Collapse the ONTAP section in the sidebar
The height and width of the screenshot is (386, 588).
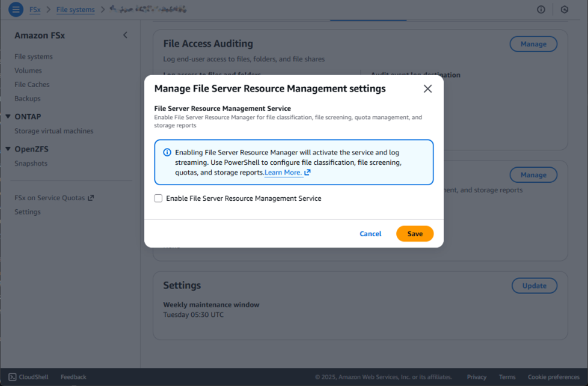(x=8, y=116)
